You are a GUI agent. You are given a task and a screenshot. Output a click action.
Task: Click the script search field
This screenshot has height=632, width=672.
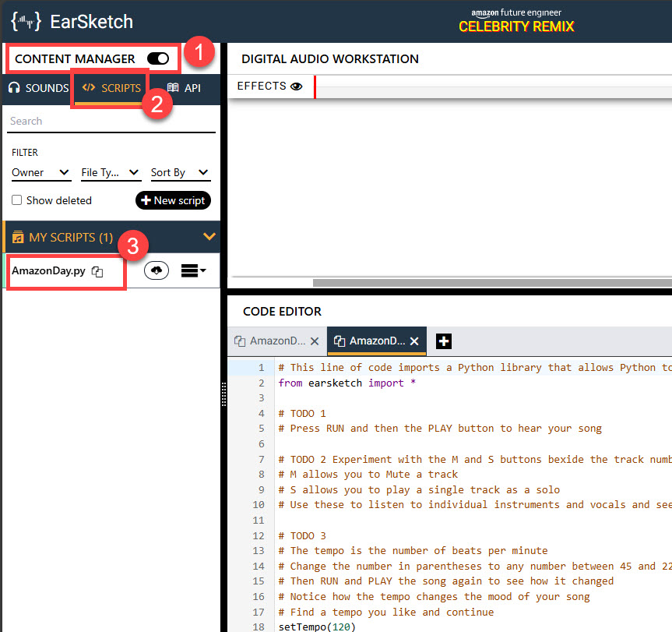111,122
